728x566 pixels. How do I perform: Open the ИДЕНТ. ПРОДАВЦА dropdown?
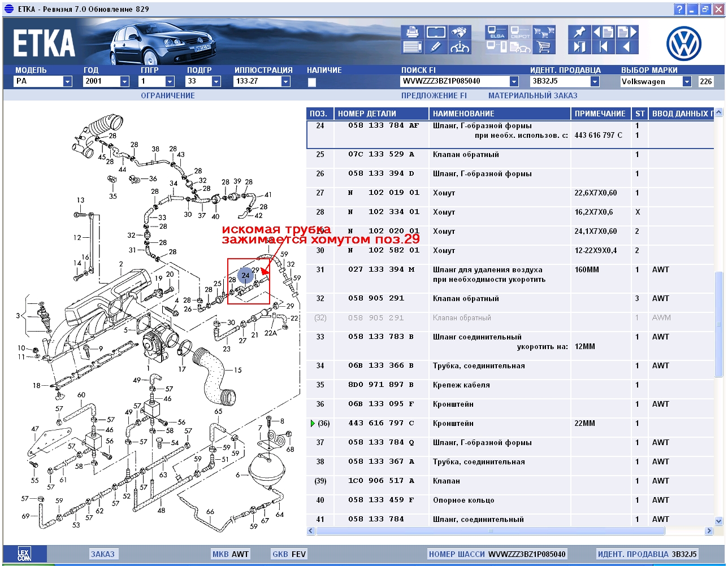coord(595,81)
